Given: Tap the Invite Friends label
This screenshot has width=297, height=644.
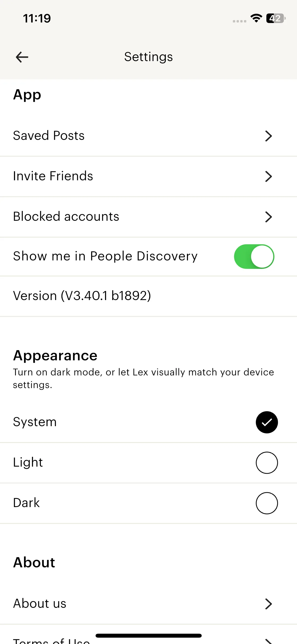Looking at the screenshot, I should coord(53,176).
